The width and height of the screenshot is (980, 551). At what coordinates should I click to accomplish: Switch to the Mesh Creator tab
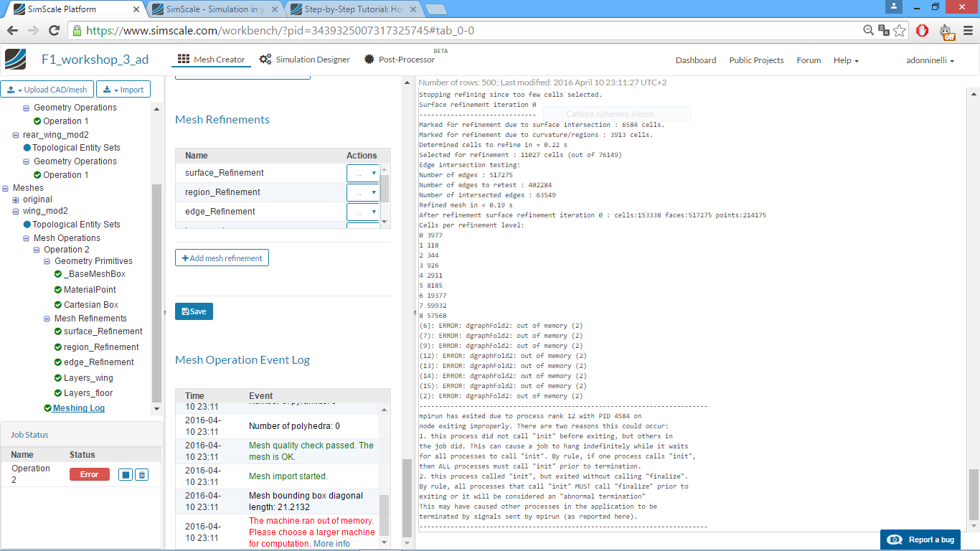click(x=212, y=60)
